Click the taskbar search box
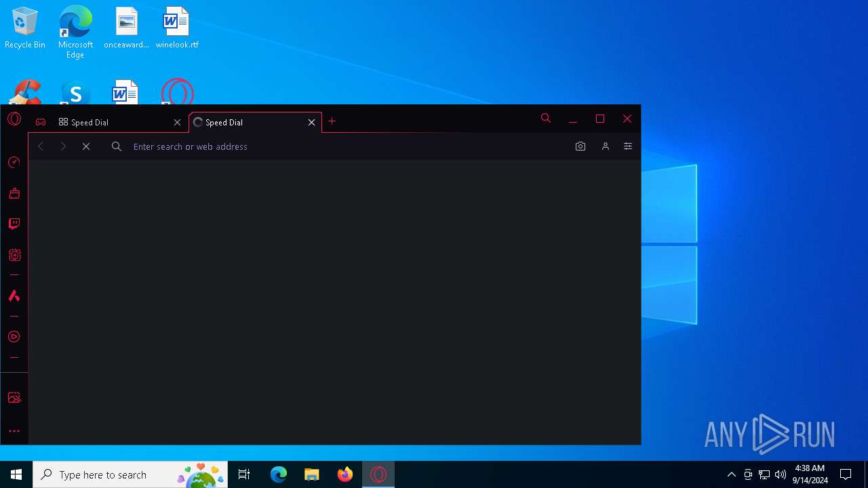868x488 pixels. [130, 474]
